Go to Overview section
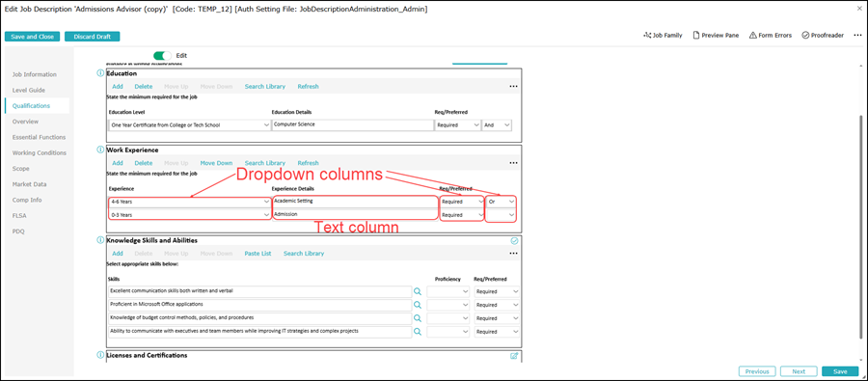The width and height of the screenshot is (868, 381). (x=25, y=122)
